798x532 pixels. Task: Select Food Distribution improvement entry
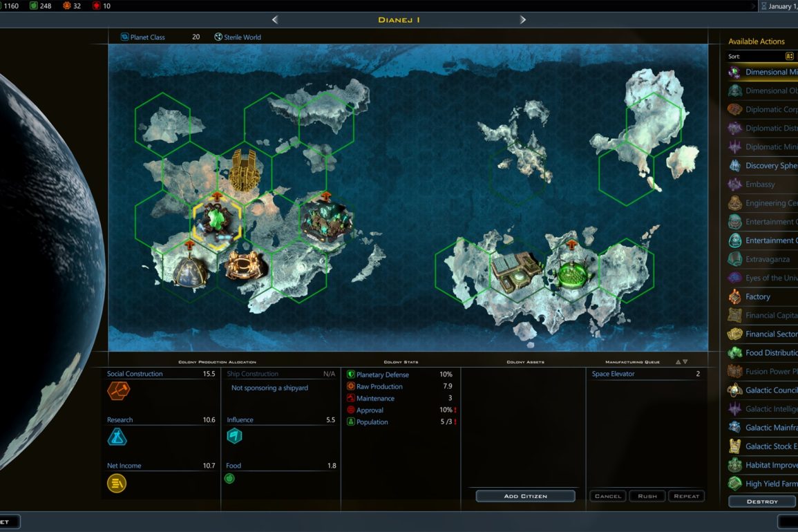point(762,353)
